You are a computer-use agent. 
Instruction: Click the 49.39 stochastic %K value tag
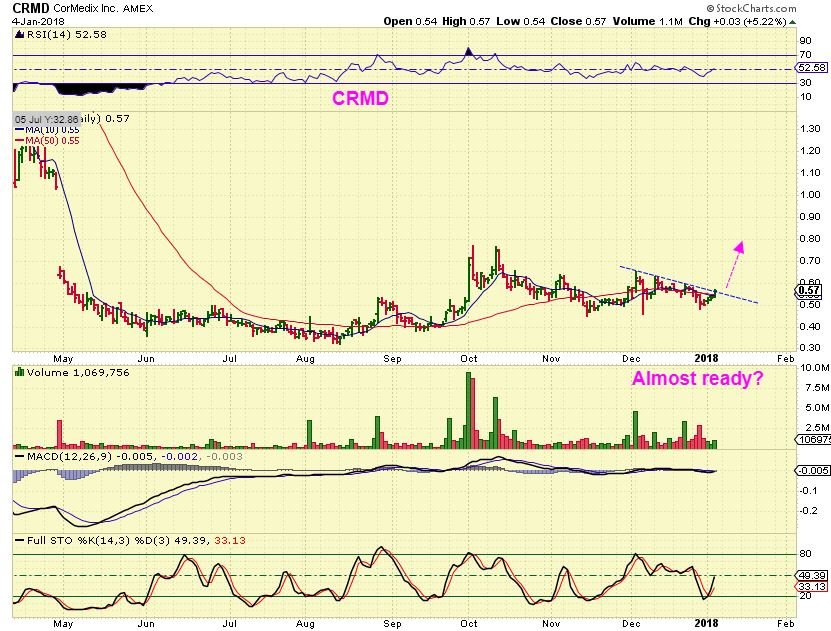point(812,575)
